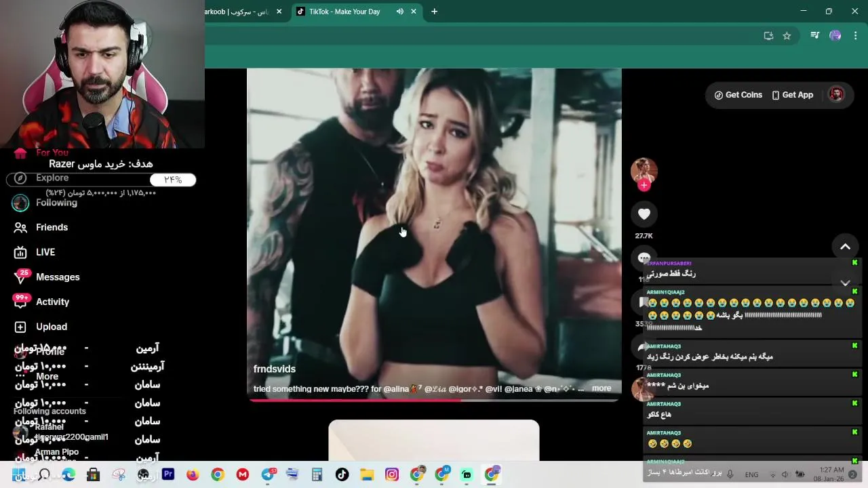The width and height of the screenshot is (868, 488).
Task: Open File Explorer from taskbar
Action: pyautogui.click(x=367, y=474)
